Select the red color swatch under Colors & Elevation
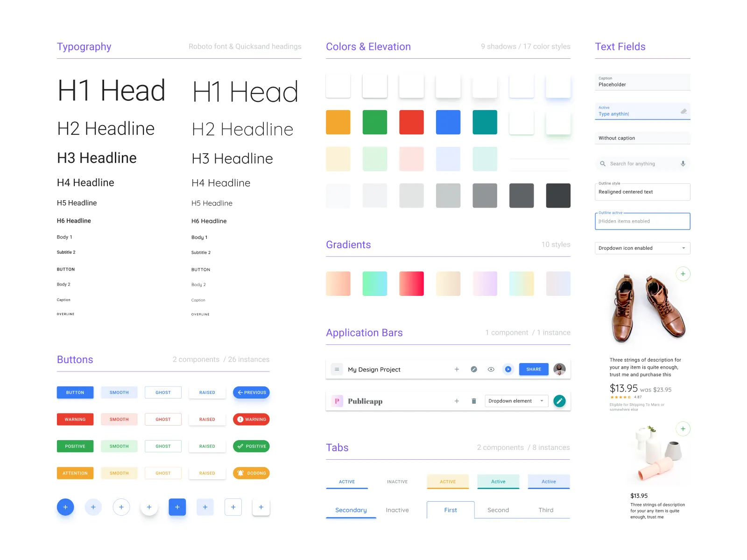747x560 pixels. (411, 122)
